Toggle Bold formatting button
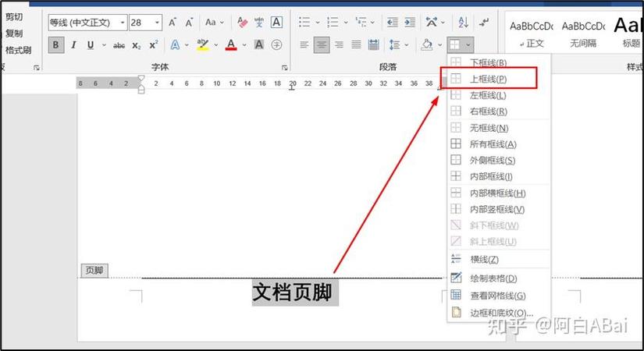The image size is (644, 351). pyautogui.click(x=56, y=44)
